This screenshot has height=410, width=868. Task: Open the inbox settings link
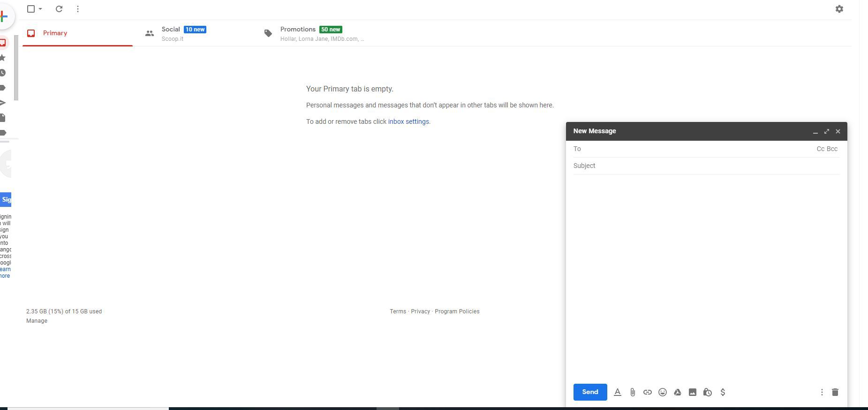click(408, 121)
